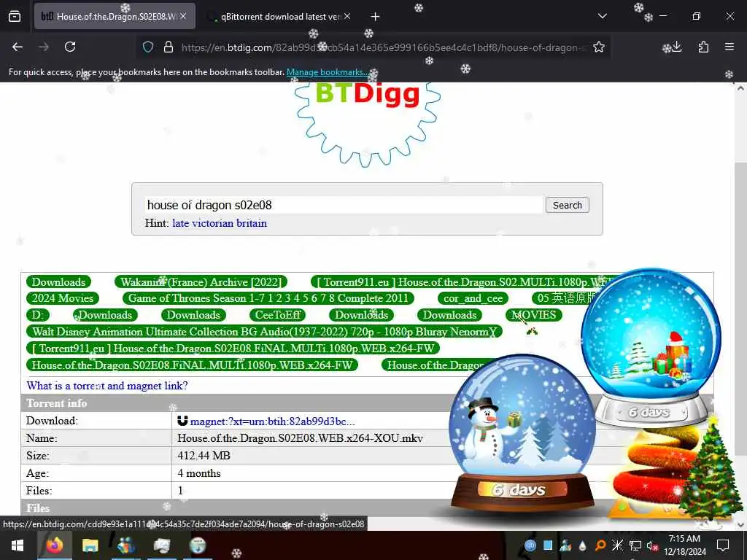The width and height of the screenshot is (747, 560).
Task: Select the file name House.of.the.Dragon.S02E08.WEB.x264-XOU.mkv
Action: click(300, 438)
